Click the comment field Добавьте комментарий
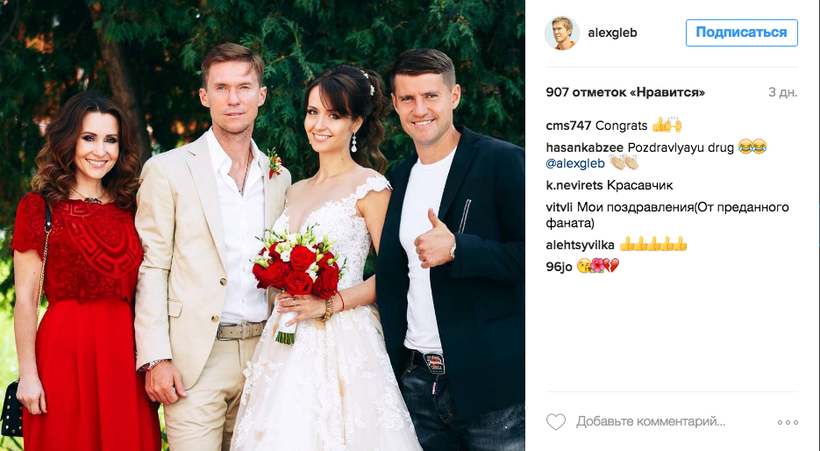Viewport: 820px width, 451px height. (651, 422)
